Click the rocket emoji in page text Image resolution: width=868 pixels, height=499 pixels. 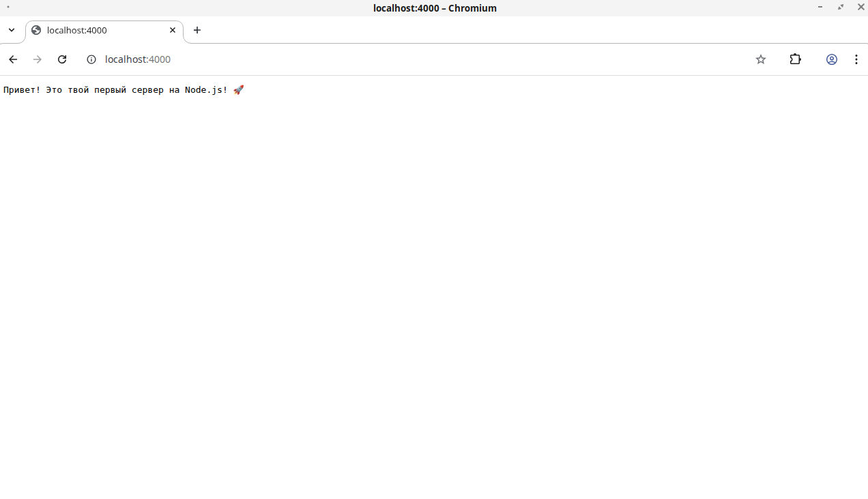(x=238, y=90)
